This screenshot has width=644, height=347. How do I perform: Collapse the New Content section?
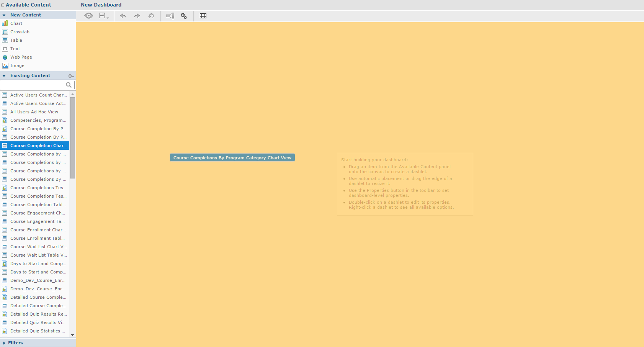point(4,15)
